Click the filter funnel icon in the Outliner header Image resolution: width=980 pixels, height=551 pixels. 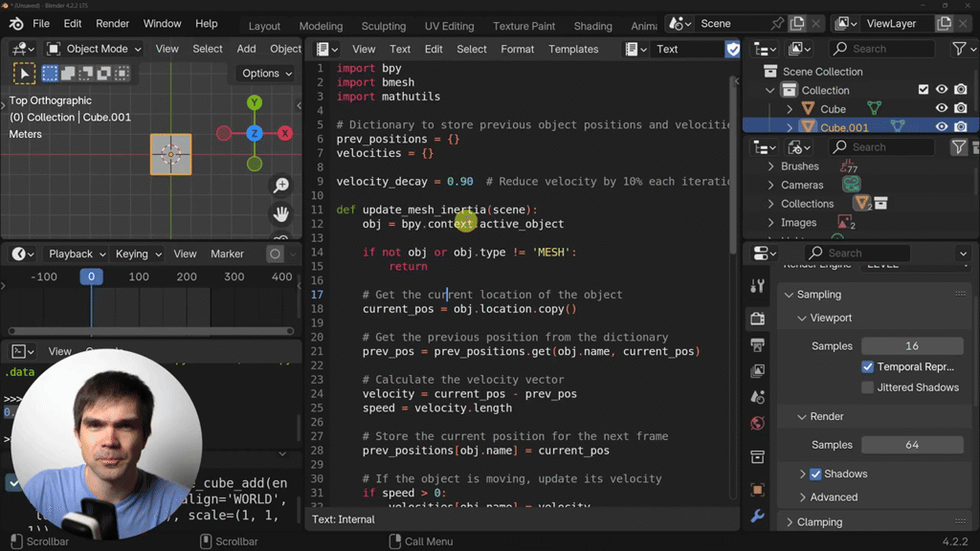point(960,48)
